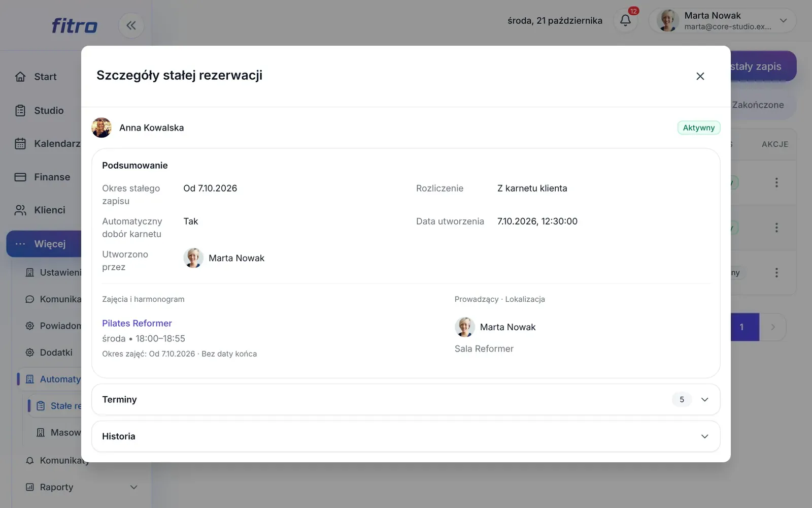Click the Finanse card icon
The image size is (812, 508).
pyautogui.click(x=20, y=177)
